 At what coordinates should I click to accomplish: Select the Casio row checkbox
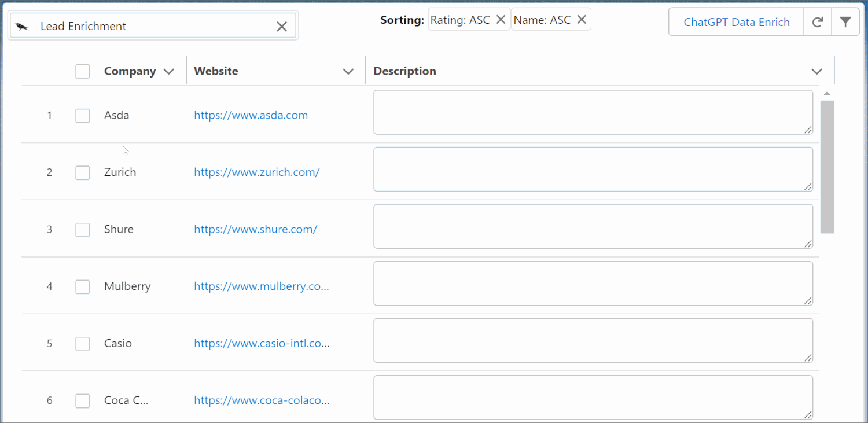83,344
